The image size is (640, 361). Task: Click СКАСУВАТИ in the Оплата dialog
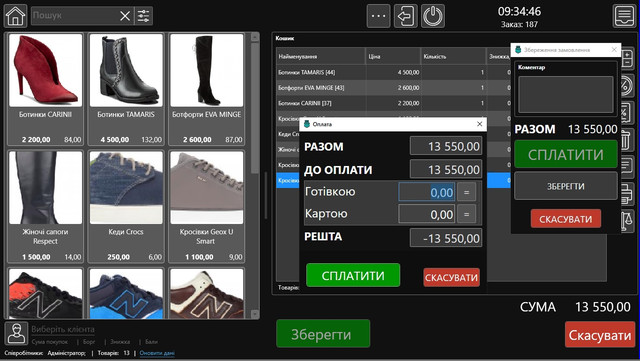[x=451, y=277]
